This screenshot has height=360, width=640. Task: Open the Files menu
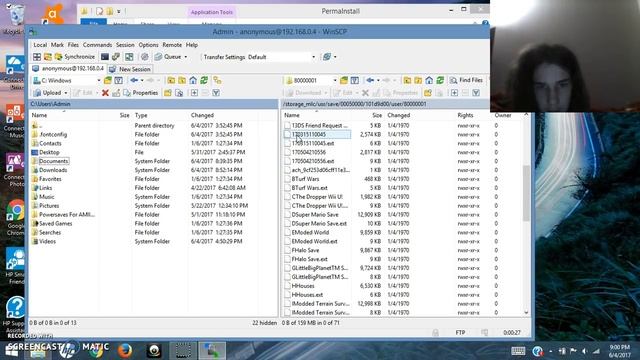click(73, 45)
